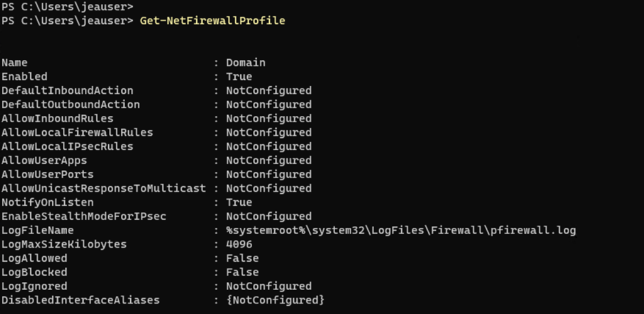Image resolution: width=644 pixels, height=314 pixels.
Task: Click the pfirewall.log file path
Action: pos(401,230)
